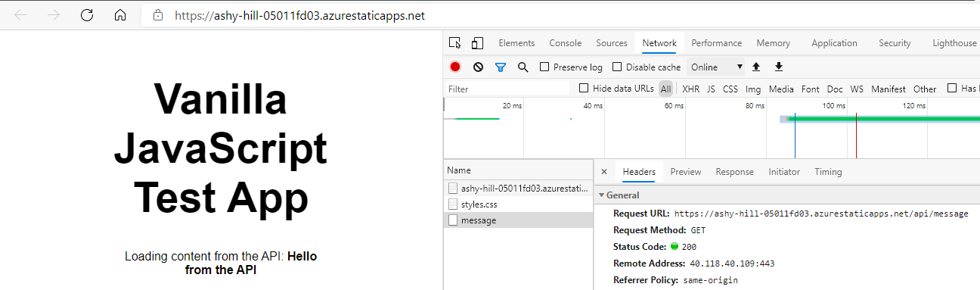Close the request details pane
Image resolution: width=980 pixels, height=290 pixels.
click(603, 172)
